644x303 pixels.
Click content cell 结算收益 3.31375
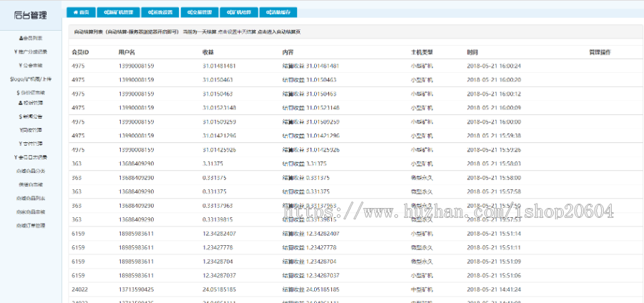(304, 164)
